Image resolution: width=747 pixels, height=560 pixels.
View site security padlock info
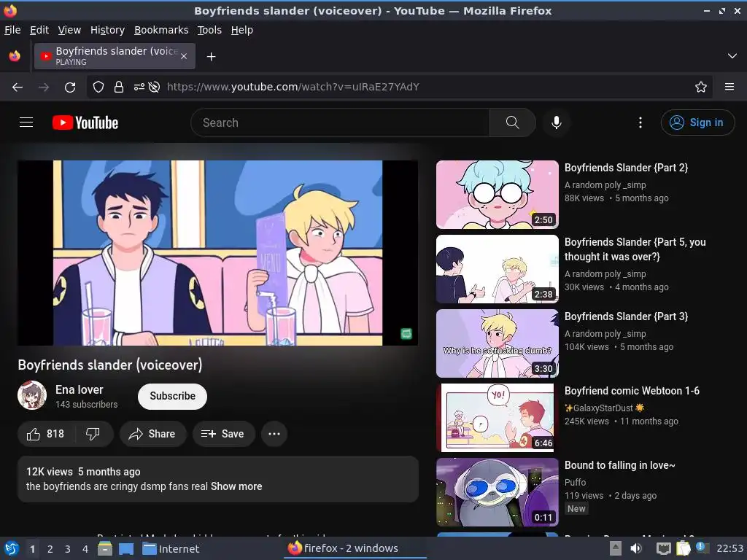coord(119,87)
